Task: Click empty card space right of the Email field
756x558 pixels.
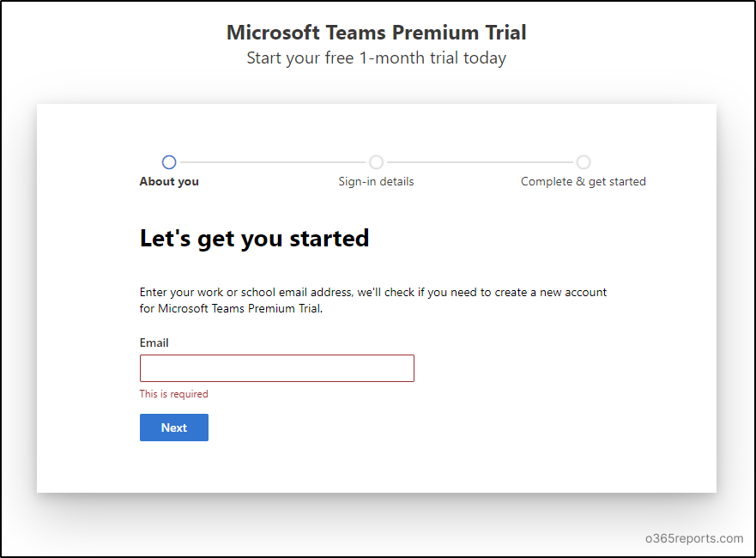Action: tap(558, 368)
